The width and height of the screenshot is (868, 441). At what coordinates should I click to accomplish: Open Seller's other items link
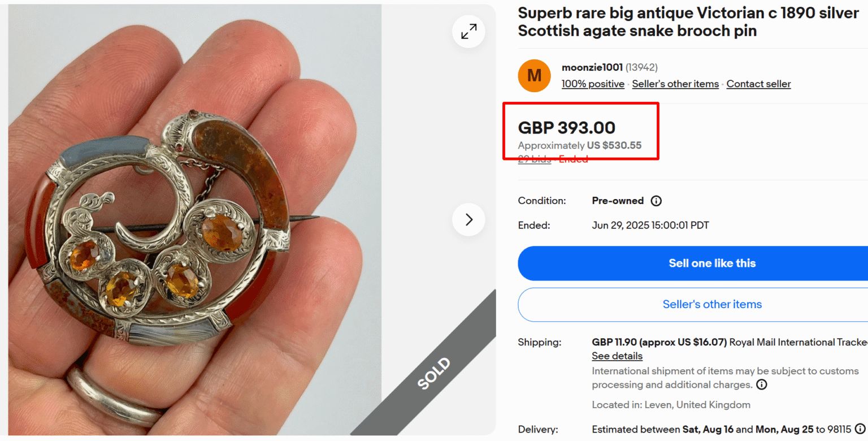(675, 83)
